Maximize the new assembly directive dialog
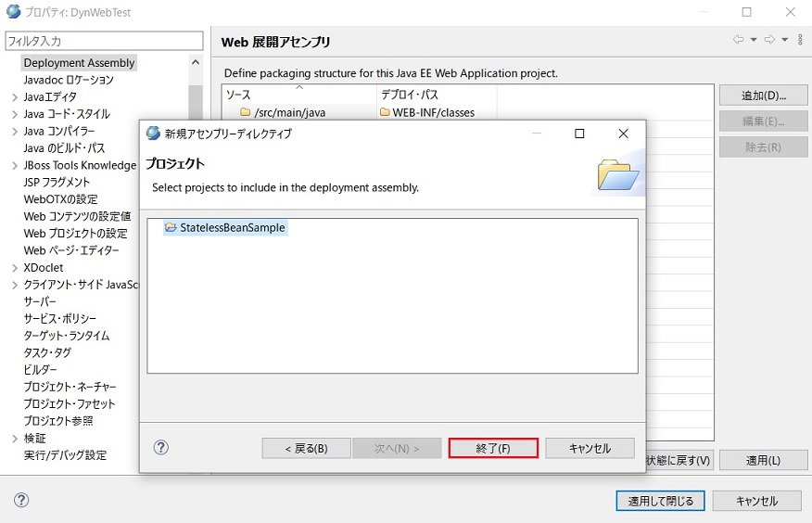 pyautogui.click(x=579, y=134)
